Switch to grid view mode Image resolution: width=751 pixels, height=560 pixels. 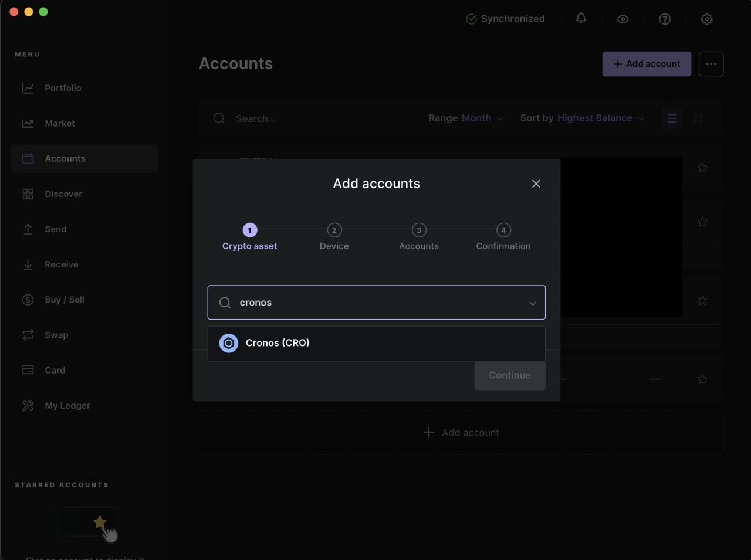pyautogui.click(x=698, y=118)
